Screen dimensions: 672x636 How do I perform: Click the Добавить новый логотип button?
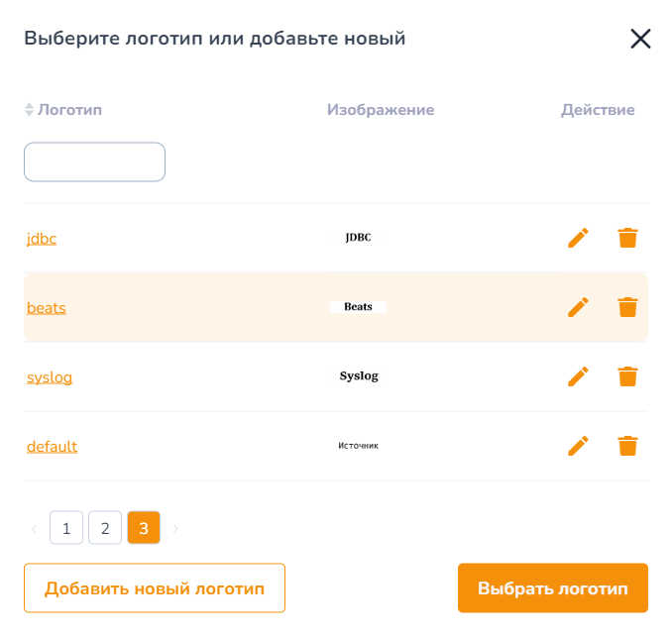(x=155, y=588)
